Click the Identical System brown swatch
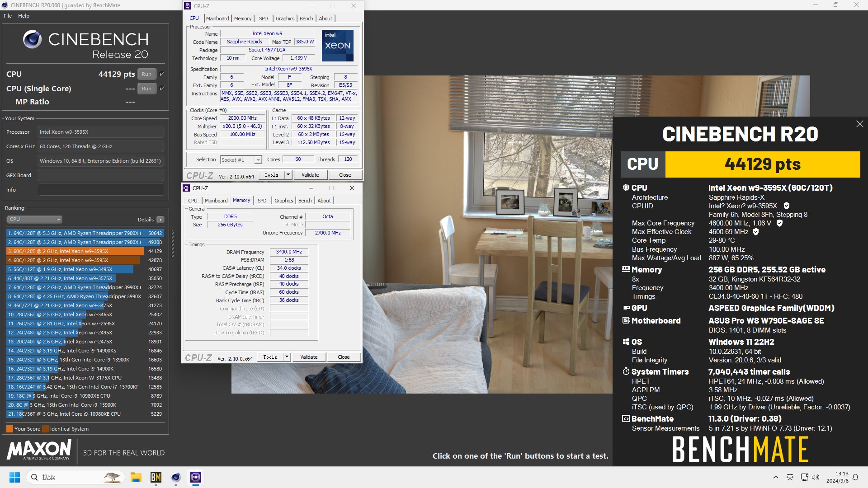The width and height of the screenshot is (868, 488). (45, 429)
